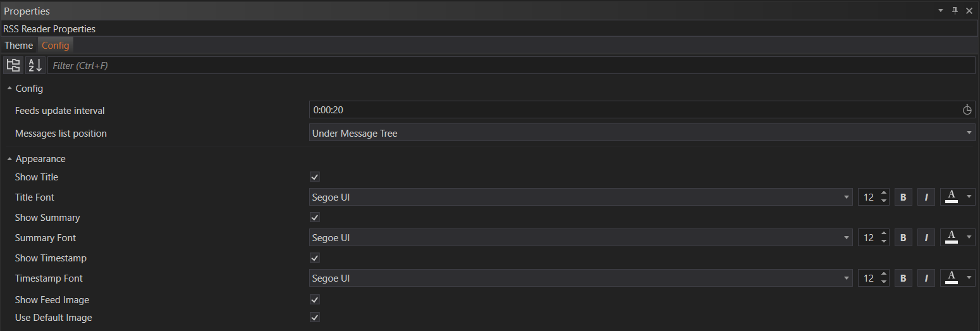
Task: Toggle bold for Summary Font
Action: point(903,238)
